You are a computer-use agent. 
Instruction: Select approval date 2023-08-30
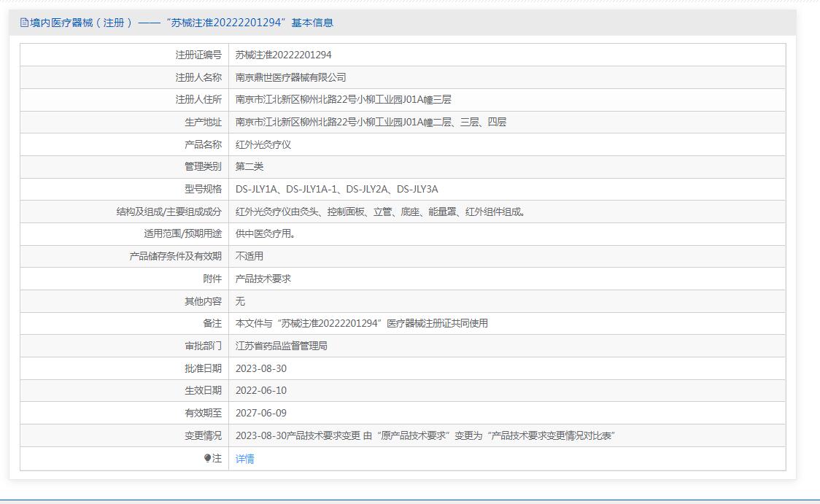[261, 368]
